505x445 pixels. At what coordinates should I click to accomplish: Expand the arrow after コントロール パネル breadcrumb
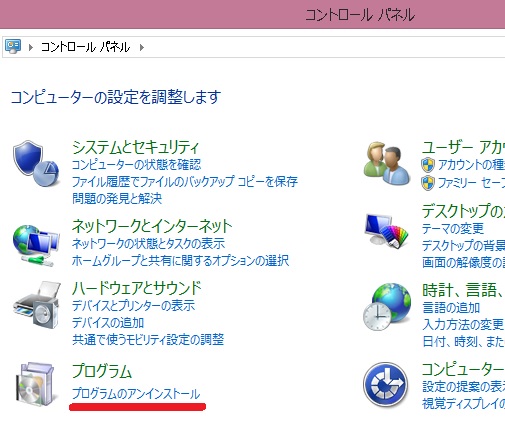142,47
